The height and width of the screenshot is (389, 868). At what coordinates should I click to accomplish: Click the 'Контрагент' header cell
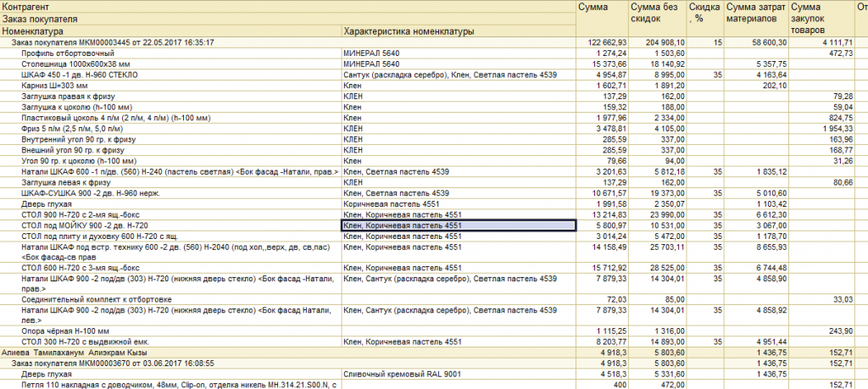tap(288, 7)
